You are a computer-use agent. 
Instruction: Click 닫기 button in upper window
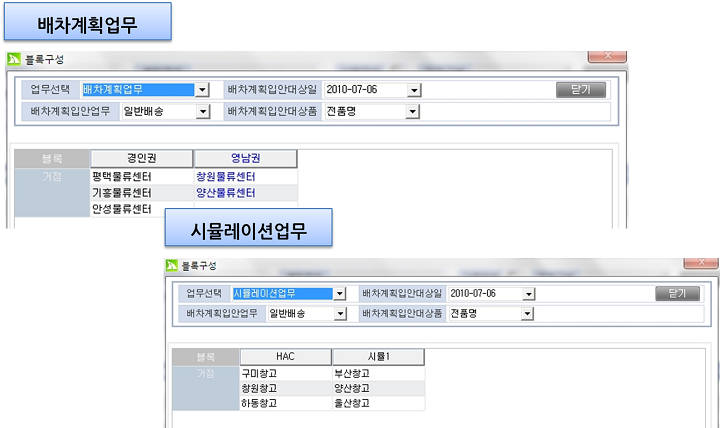pyautogui.click(x=581, y=90)
